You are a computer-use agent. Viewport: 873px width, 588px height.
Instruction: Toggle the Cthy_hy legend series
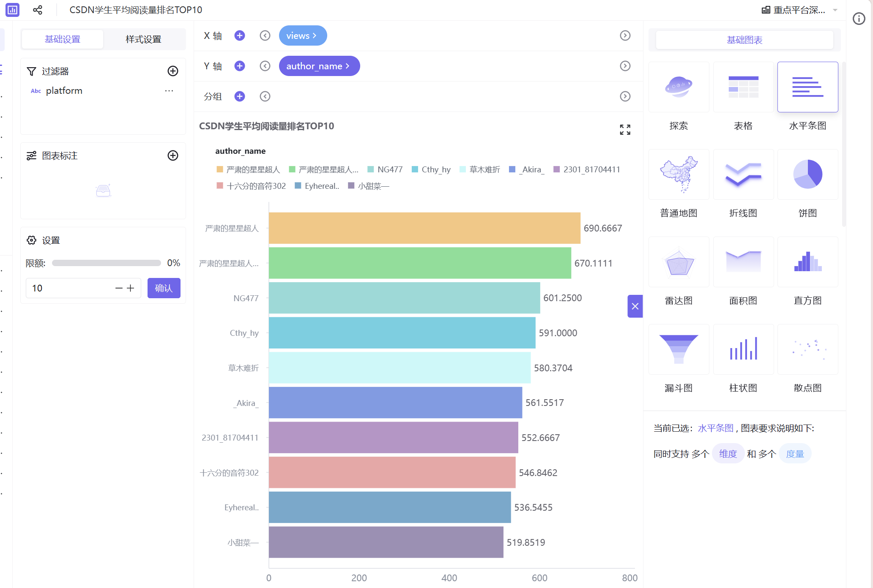coord(431,169)
